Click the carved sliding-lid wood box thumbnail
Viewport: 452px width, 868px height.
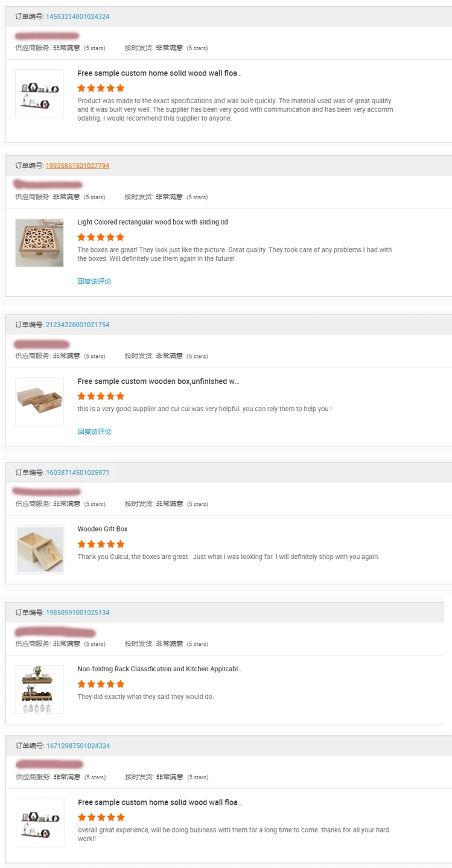click(x=40, y=243)
